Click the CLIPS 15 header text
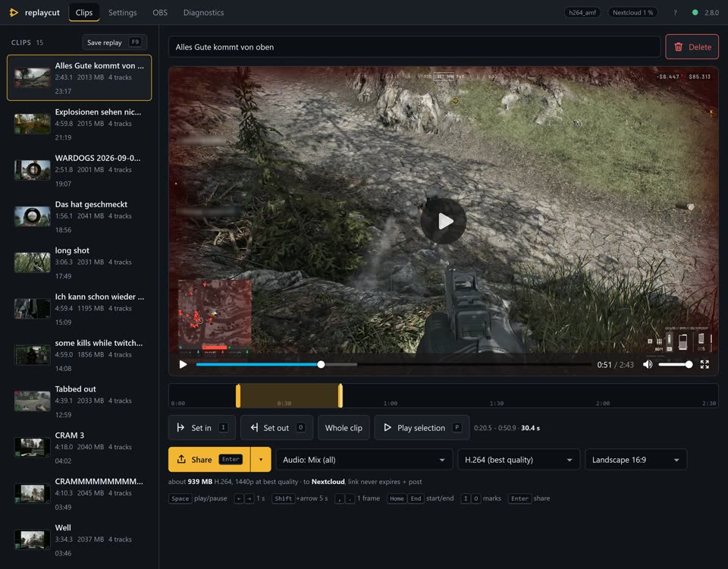Image resolution: width=728 pixels, height=569 pixels. point(27,42)
